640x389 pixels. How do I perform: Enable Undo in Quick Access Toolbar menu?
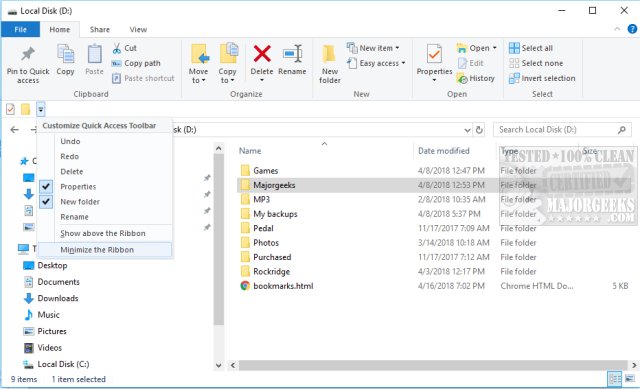pyautogui.click(x=70, y=141)
